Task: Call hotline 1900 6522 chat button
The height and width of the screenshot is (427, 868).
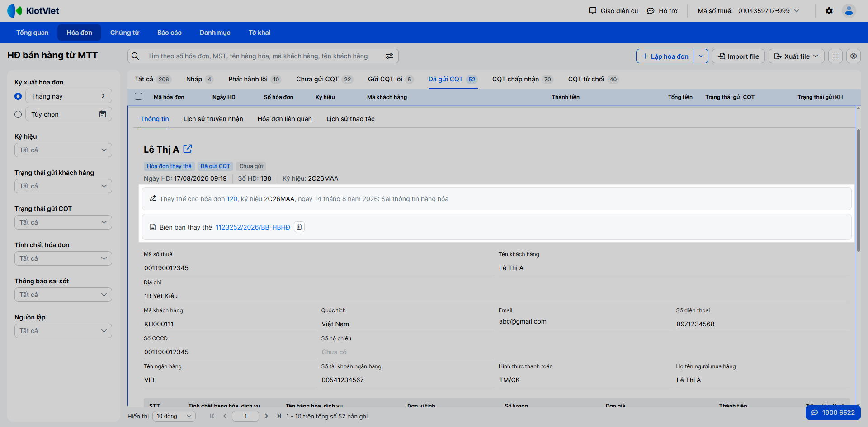Action: 833,413
